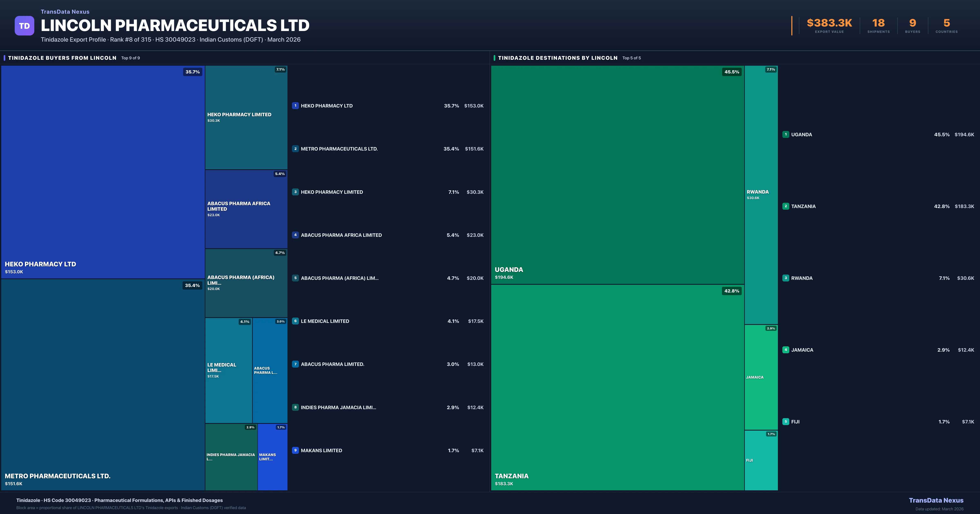Open the TransData Nexus header link
Viewport: 980px width, 514px height.
pyautogui.click(x=65, y=11)
